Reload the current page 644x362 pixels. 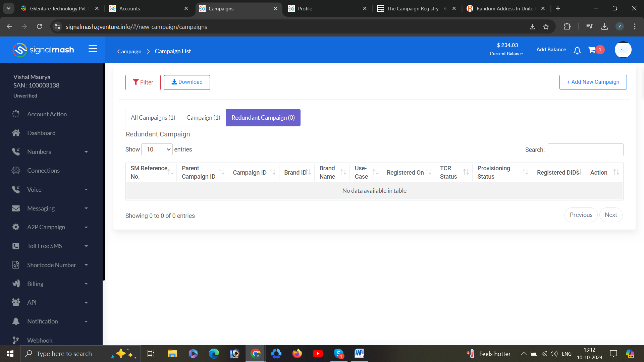[39, 26]
